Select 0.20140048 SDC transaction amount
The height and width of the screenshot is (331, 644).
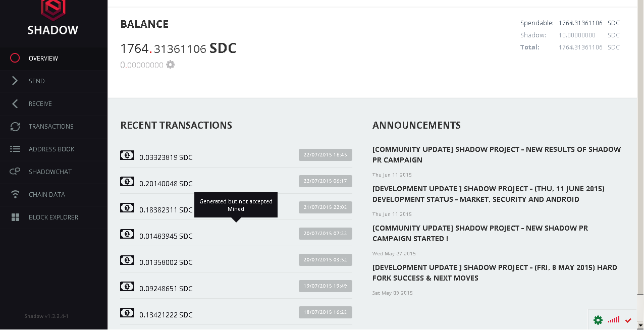pos(166,184)
